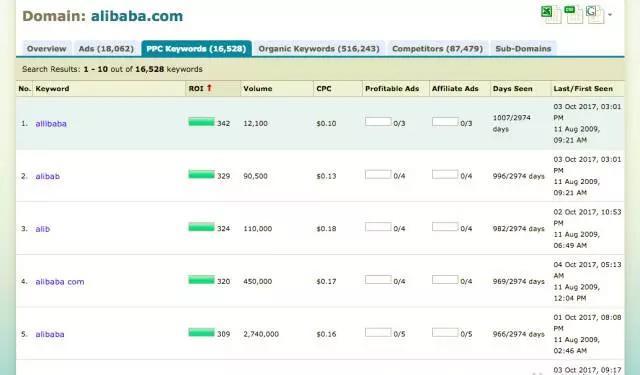This screenshot has width=640, height=375.
Task: Click Profitable Ads bar for alib row
Action: tap(378, 226)
